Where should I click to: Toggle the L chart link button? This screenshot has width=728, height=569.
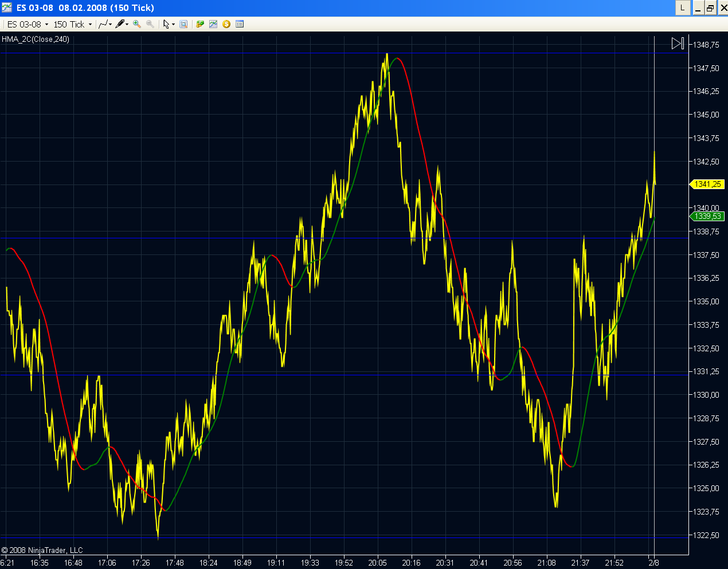(x=682, y=8)
